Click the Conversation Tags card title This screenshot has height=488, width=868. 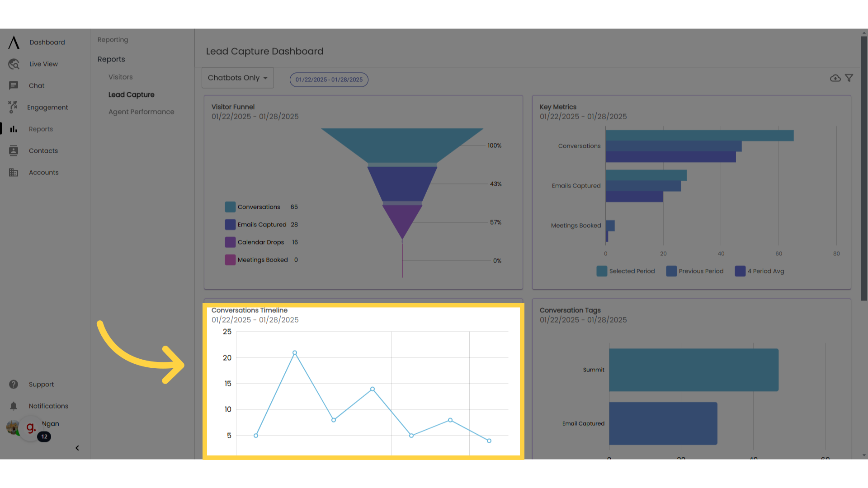(x=570, y=310)
